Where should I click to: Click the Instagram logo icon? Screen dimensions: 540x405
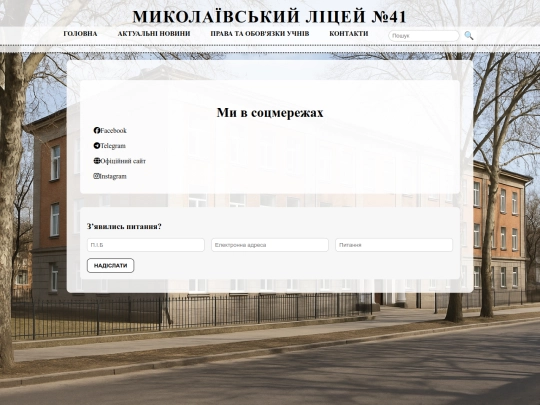click(x=96, y=176)
